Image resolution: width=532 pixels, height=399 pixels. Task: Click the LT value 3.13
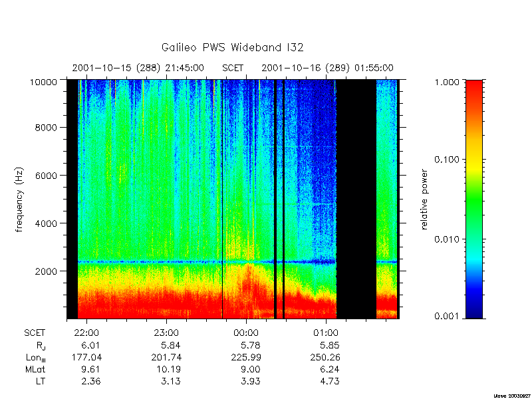click(171, 381)
